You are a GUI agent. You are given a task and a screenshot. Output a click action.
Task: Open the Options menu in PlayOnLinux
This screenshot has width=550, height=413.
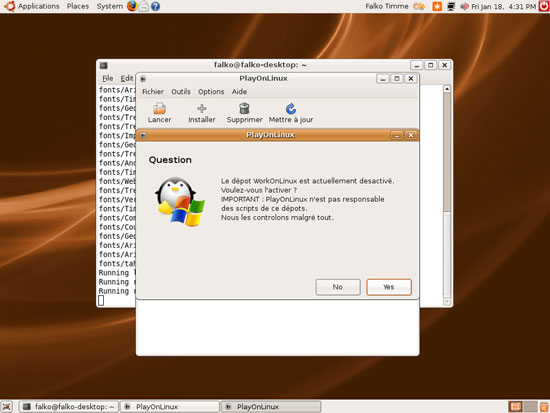211,92
